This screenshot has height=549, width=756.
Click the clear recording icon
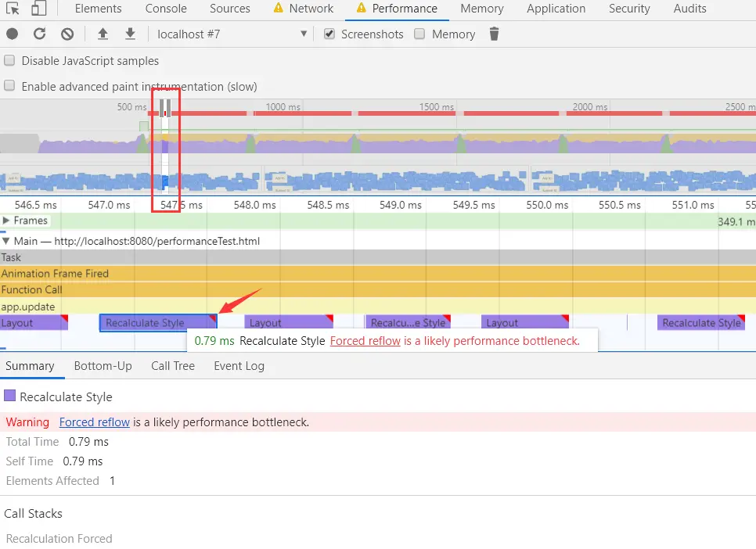coord(67,34)
